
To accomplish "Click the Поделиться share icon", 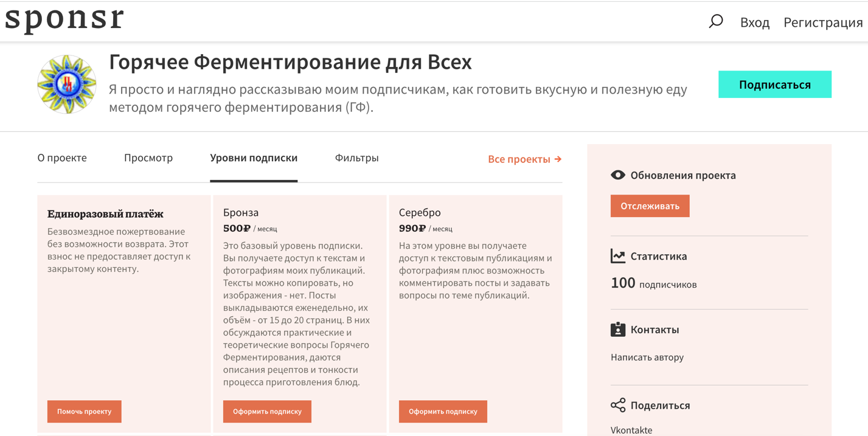I will click(x=617, y=405).
